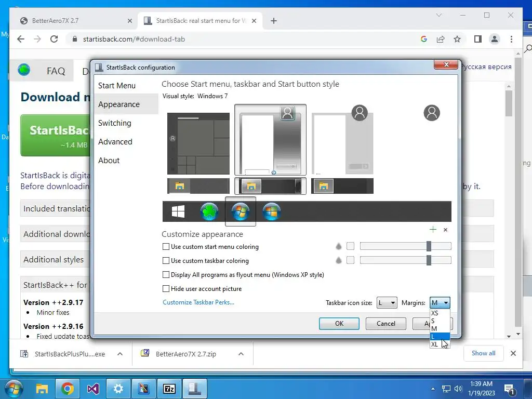532x399 pixels.
Task: Click the Google icon in address bar
Action: click(423, 39)
